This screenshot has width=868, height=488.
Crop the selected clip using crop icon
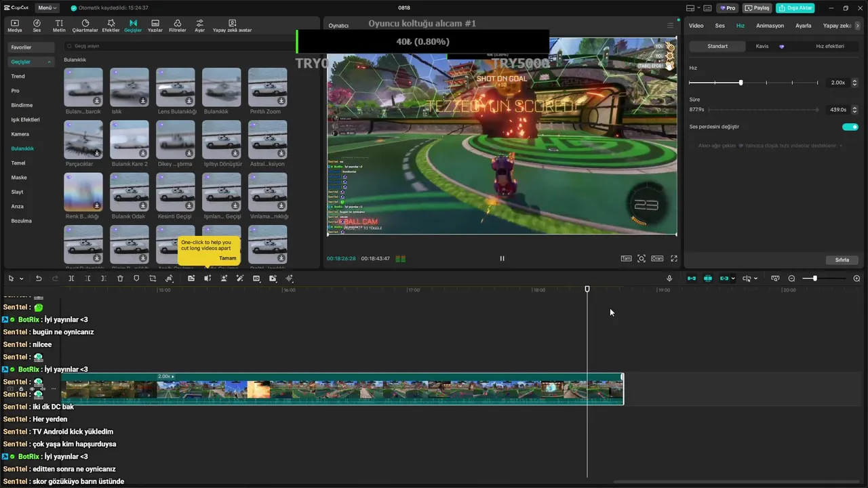pos(153,279)
